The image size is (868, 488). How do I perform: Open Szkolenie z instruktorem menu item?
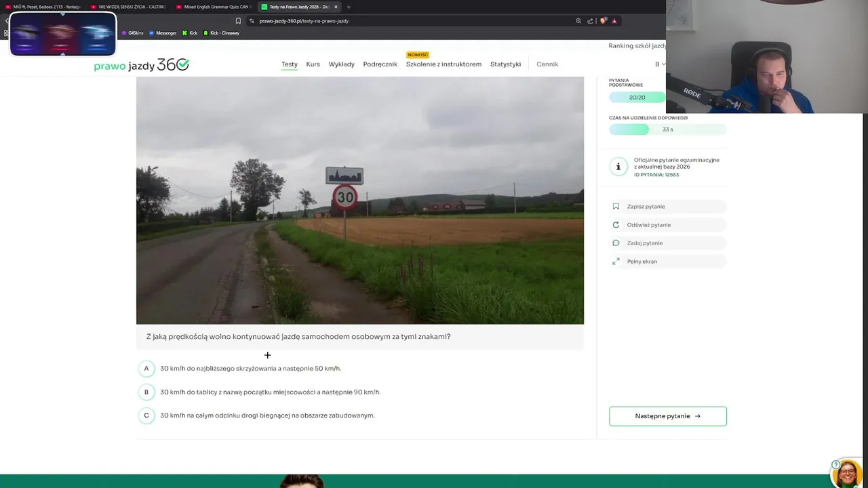443,64
